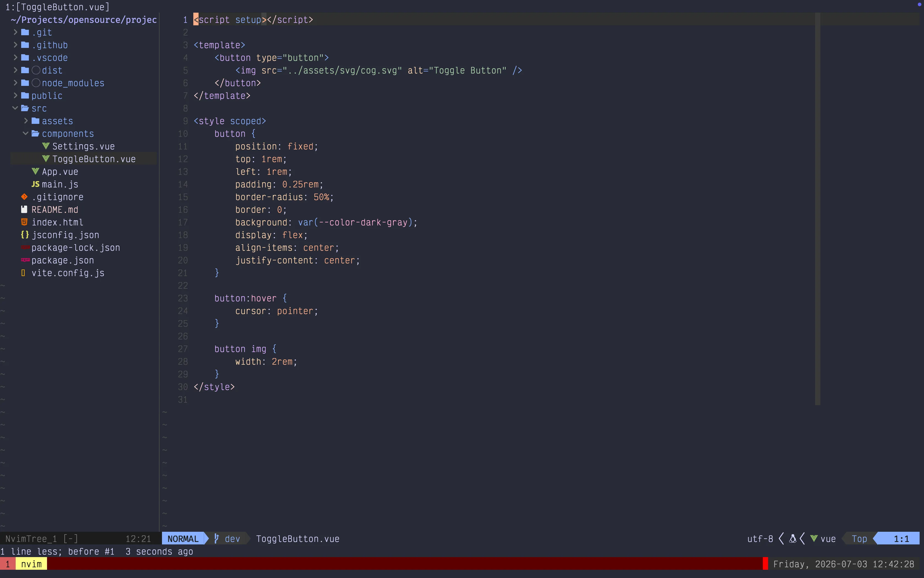Screen dimensions: 924x578
Task: Select the 1:[ToggleButton.vue] buffer tab
Action: tap(57, 7)
